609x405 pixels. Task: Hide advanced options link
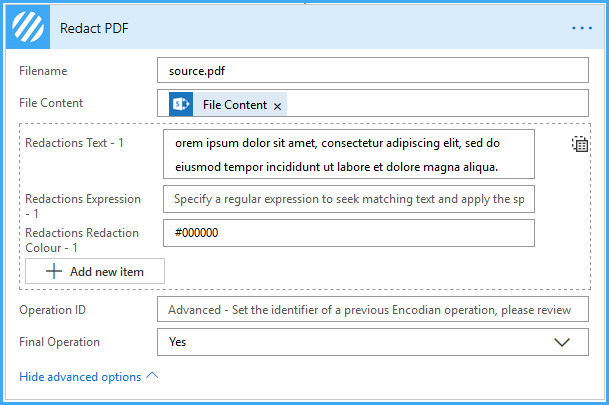tap(80, 377)
